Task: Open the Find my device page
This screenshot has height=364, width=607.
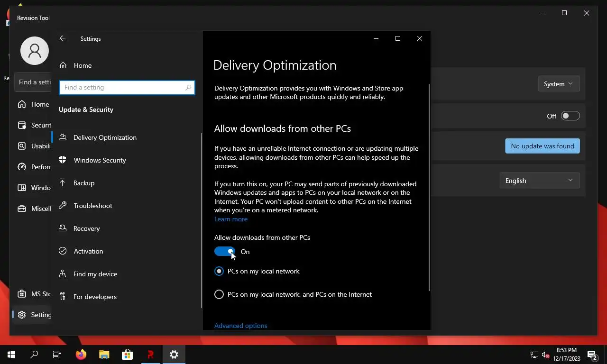Action: (x=127, y=274)
